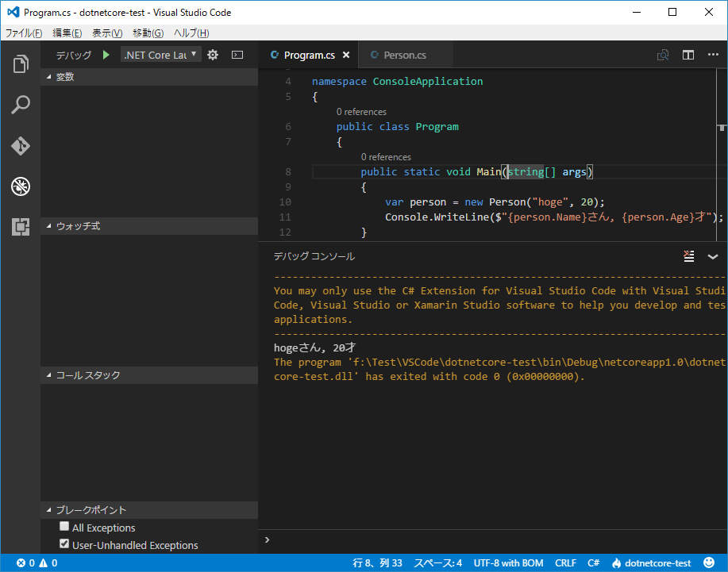Send feedback via smiley icon
This screenshot has width=728, height=572.
pos(709,562)
